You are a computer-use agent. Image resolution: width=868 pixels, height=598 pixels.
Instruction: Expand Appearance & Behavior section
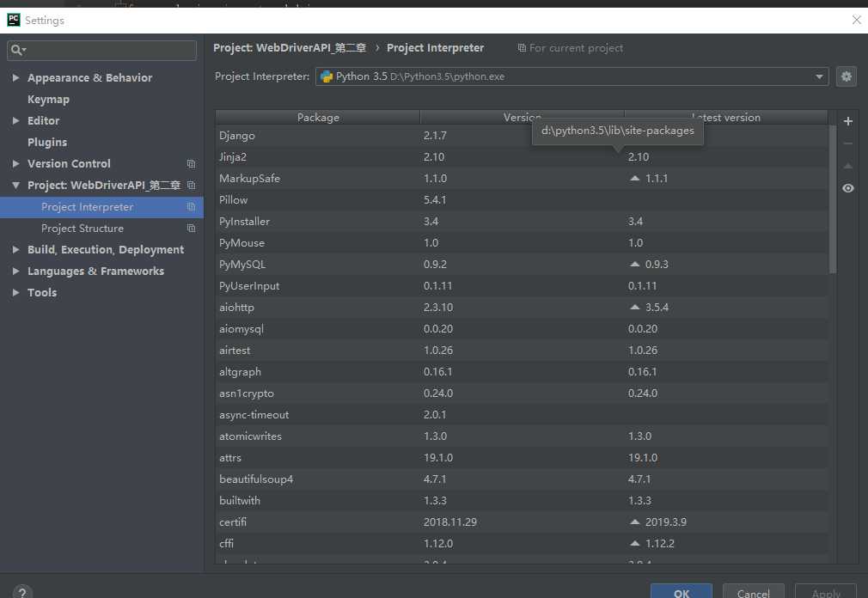coord(15,77)
